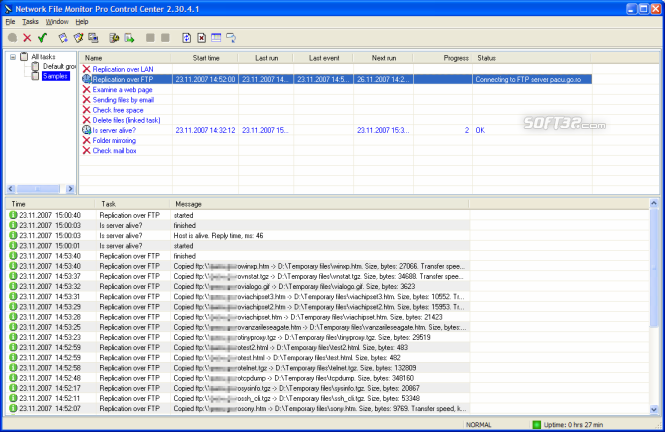Select the Replication over FTP task row
665x432 pixels.
[337, 79]
